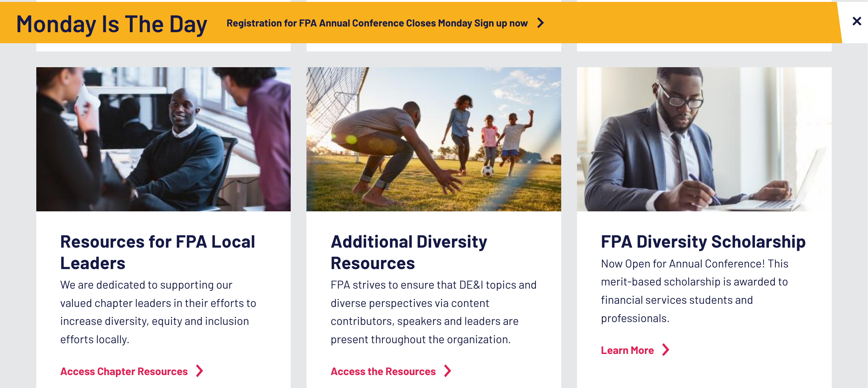This screenshot has height=388, width=868.
Task: Click the banner's right chevron arrow
Action: coord(540,23)
